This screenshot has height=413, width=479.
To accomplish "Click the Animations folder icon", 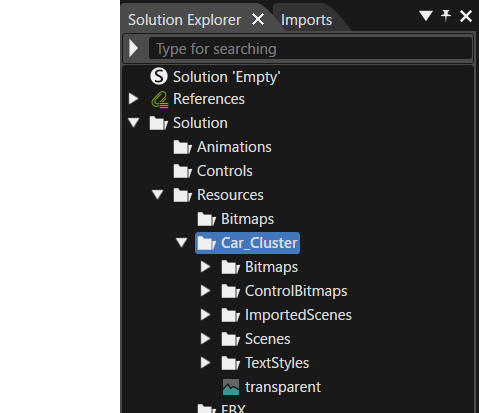I will 183,147.
